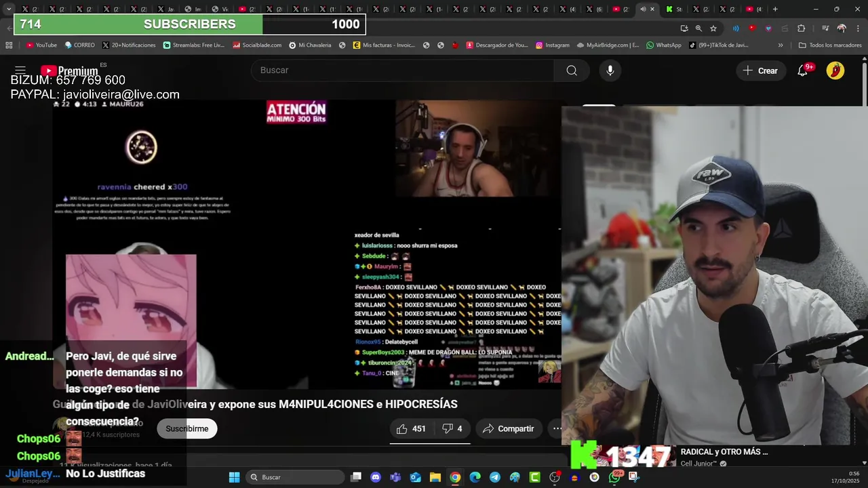Open Camtasia green icon in taskbar

(x=534, y=477)
